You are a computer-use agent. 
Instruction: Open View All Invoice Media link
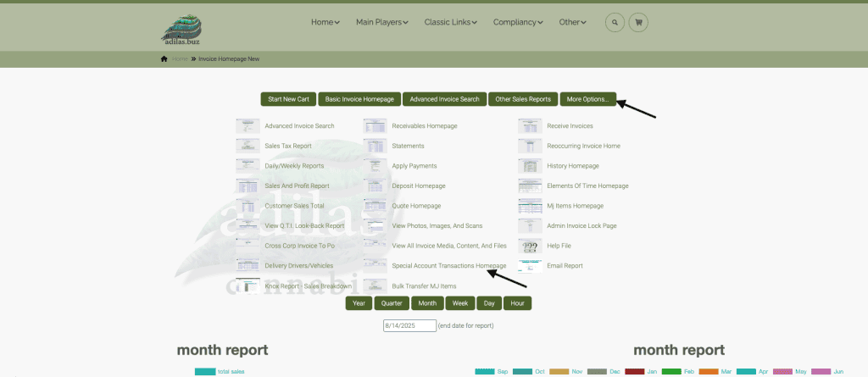(449, 246)
